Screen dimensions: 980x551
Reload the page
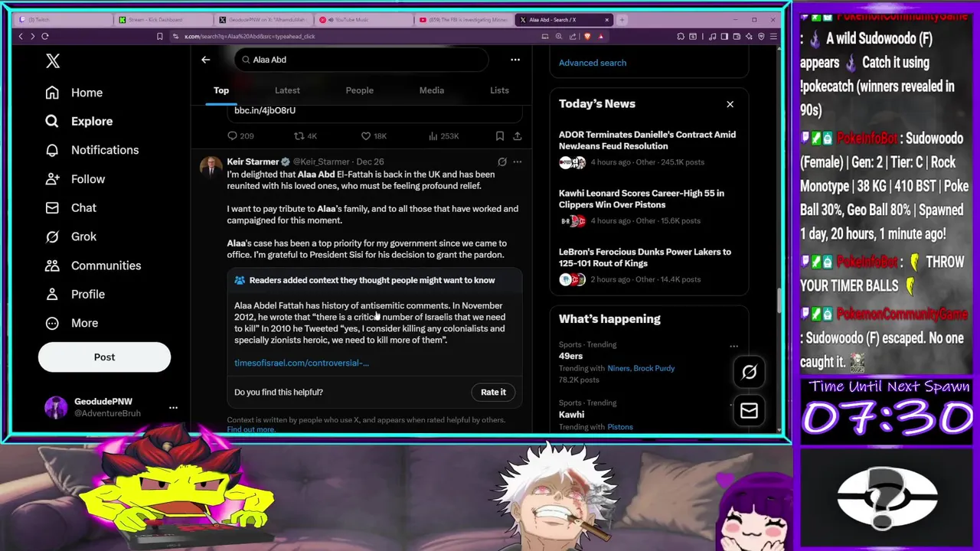pos(45,36)
